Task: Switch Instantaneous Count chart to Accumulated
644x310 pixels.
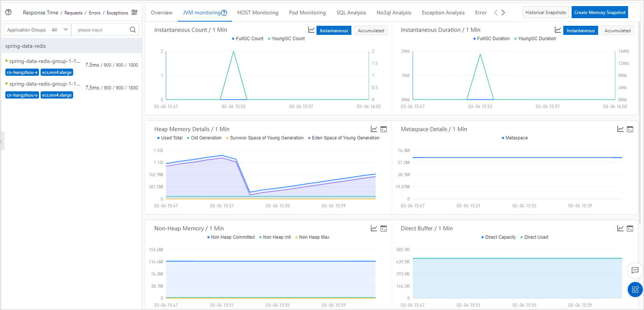Action: tap(371, 31)
